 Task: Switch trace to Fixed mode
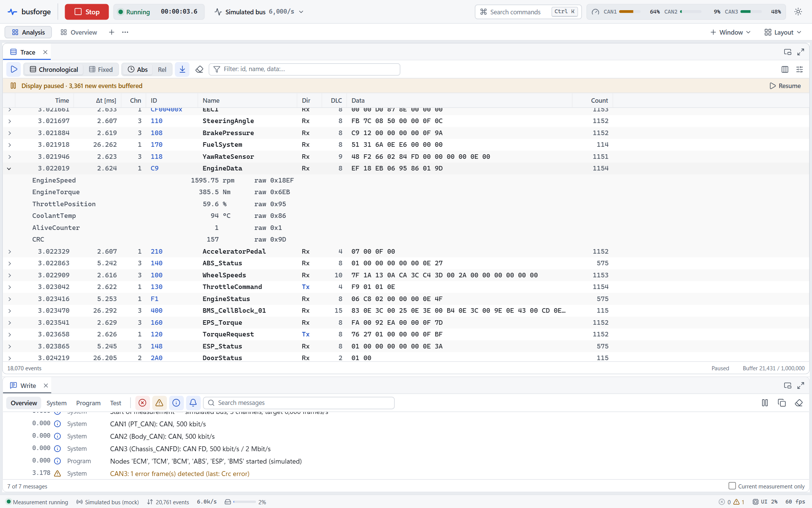pos(101,70)
